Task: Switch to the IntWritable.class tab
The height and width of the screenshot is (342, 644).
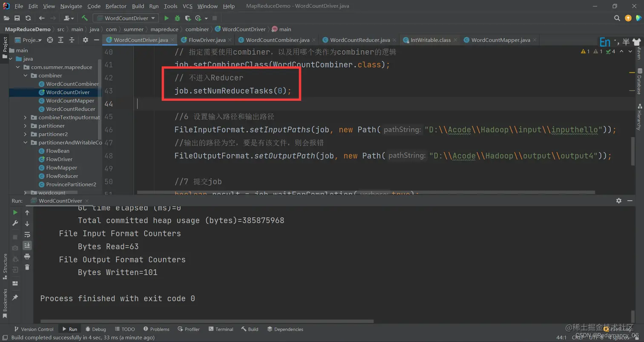Action: (430, 40)
